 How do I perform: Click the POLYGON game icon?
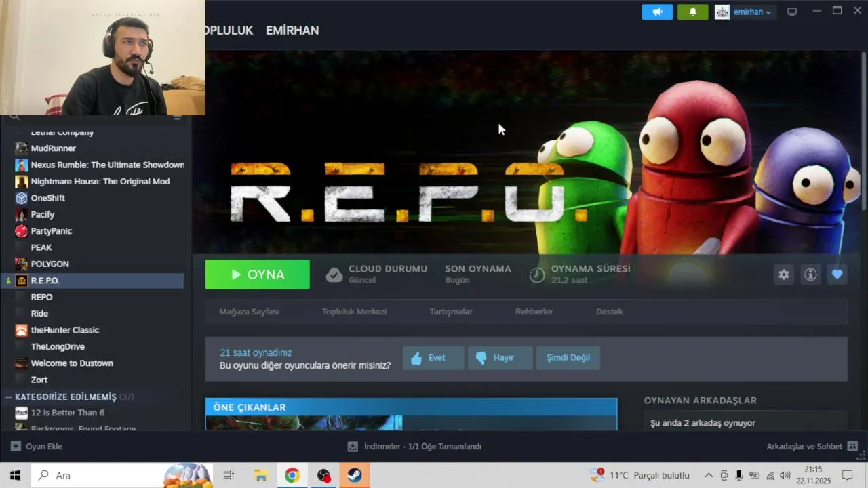pyautogui.click(x=22, y=264)
